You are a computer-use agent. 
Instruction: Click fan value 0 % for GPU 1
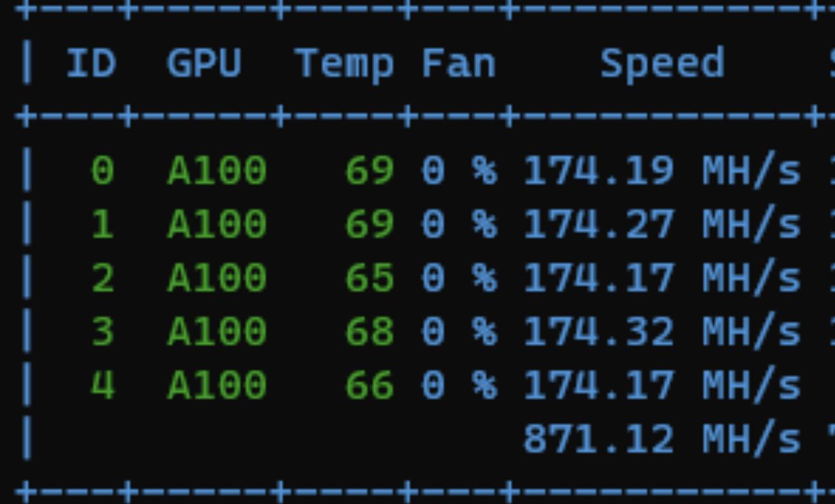(459, 225)
